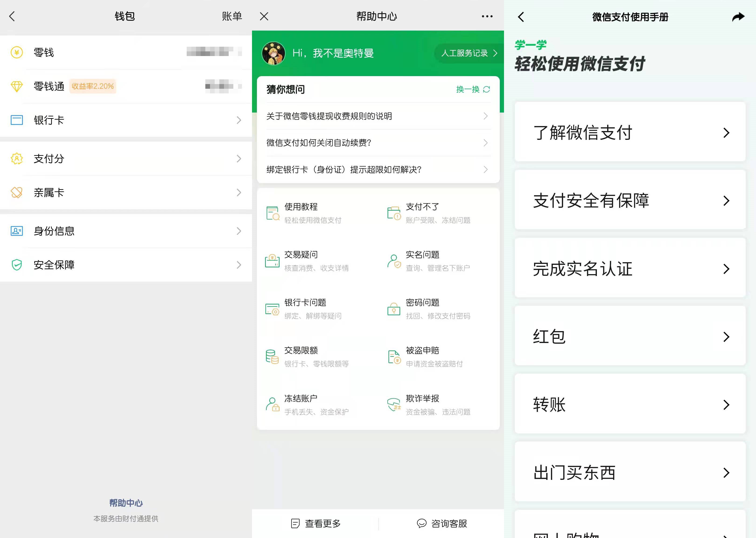Image resolution: width=756 pixels, height=538 pixels.
Task: Tap the 身份信息 ID card icon
Action: [x=17, y=231]
